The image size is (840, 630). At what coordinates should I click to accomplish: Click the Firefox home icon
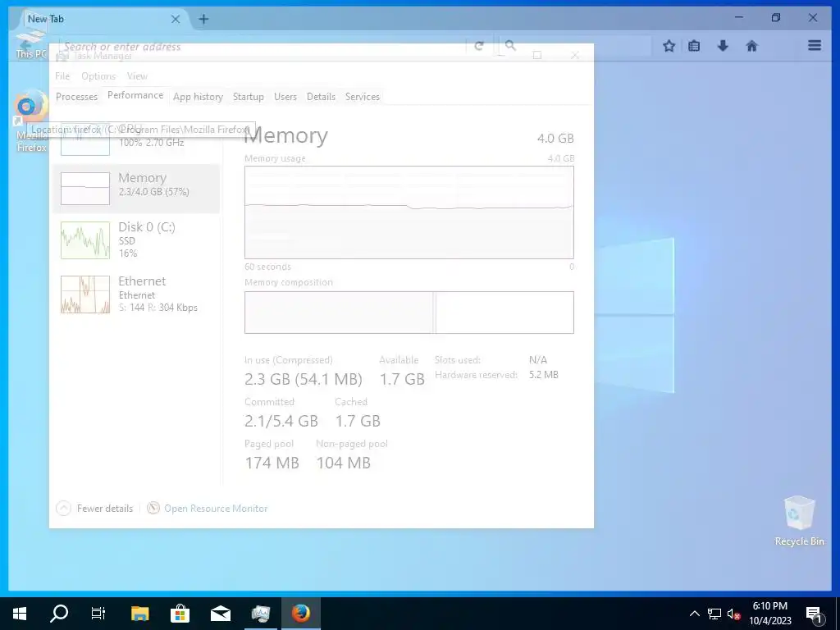(x=751, y=46)
